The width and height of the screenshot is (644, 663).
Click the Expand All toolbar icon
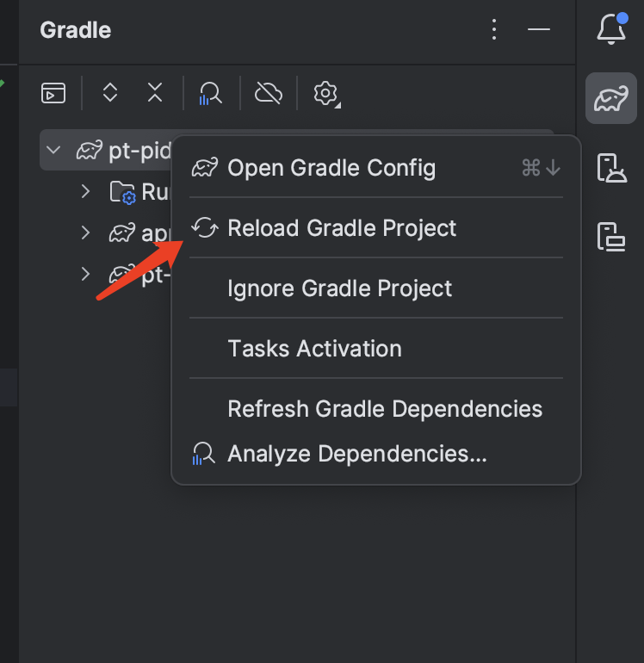click(110, 93)
